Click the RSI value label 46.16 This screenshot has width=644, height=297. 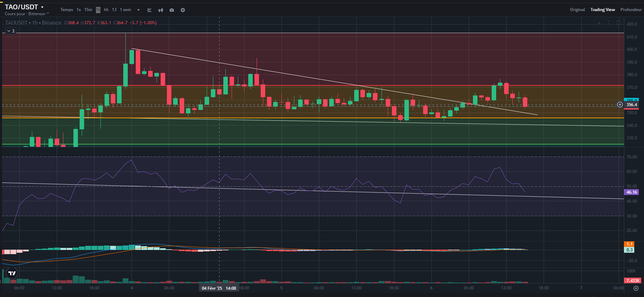(x=631, y=191)
